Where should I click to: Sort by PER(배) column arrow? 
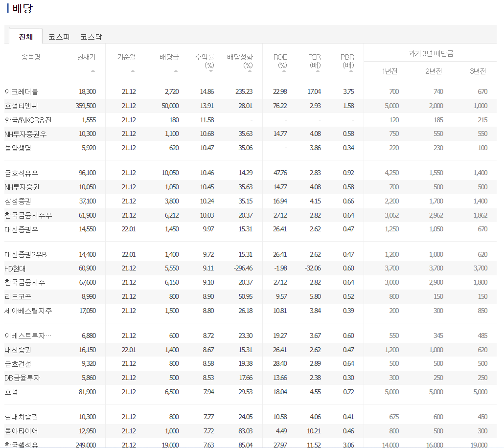[x=318, y=71]
